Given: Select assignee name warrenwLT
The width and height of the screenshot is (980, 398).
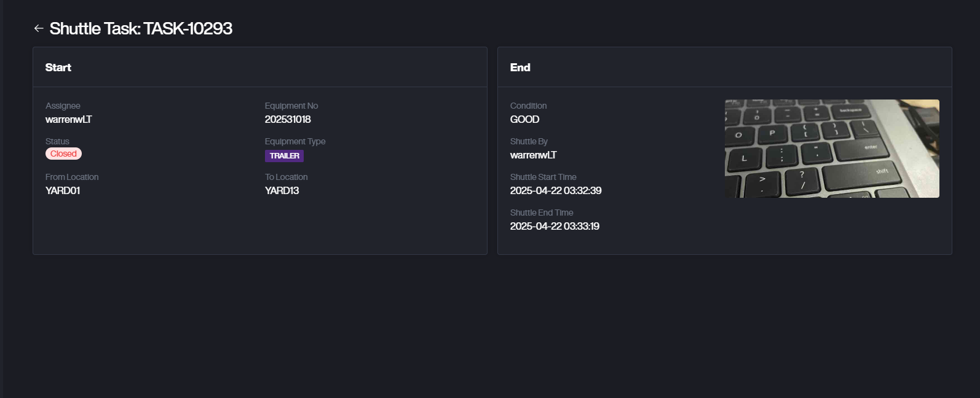Looking at the screenshot, I should 69,119.
